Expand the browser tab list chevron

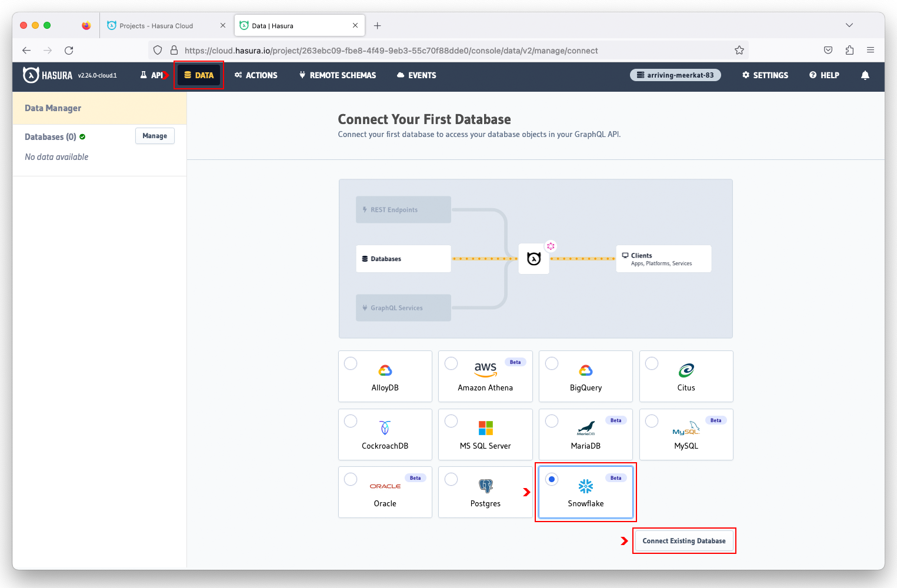coord(849,25)
